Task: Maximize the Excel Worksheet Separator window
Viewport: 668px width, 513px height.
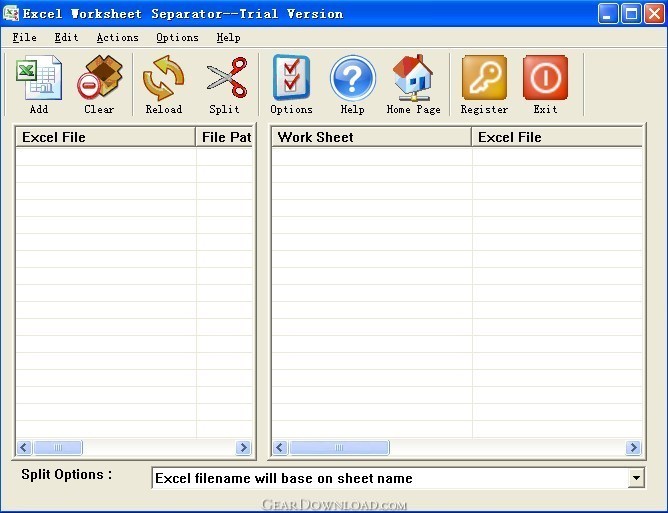Action: 631,14
